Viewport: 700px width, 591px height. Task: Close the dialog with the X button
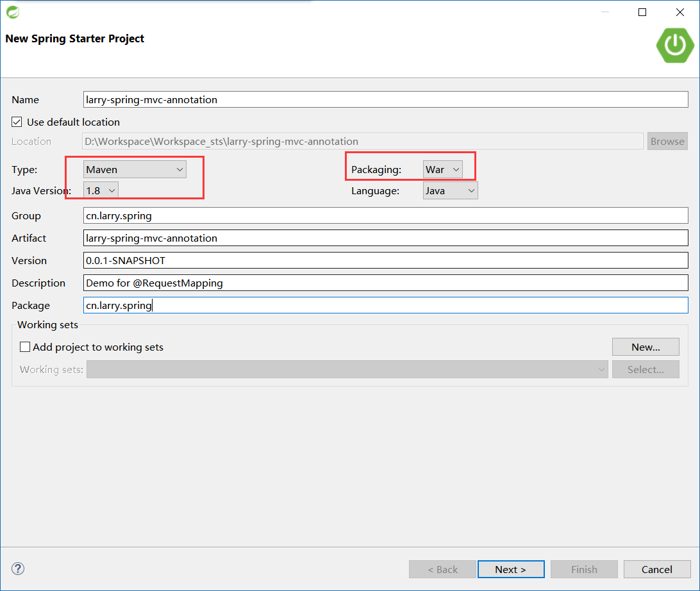(x=680, y=12)
